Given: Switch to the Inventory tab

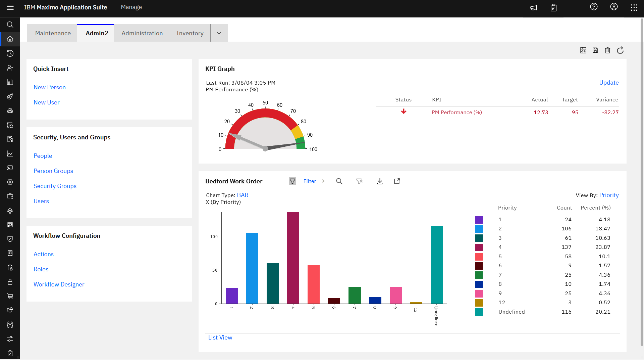Looking at the screenshot, I should click(x=190, y=33).
